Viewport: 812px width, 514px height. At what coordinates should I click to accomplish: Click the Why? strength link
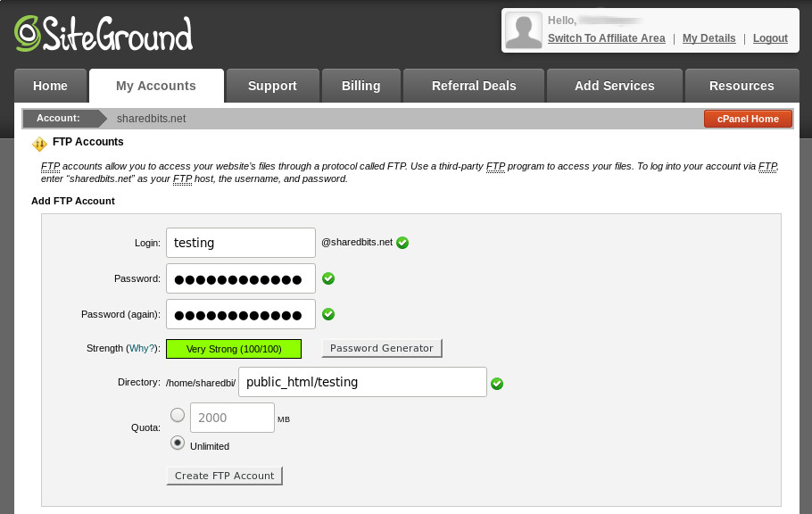pyautogui.click(x=142, y=348)
